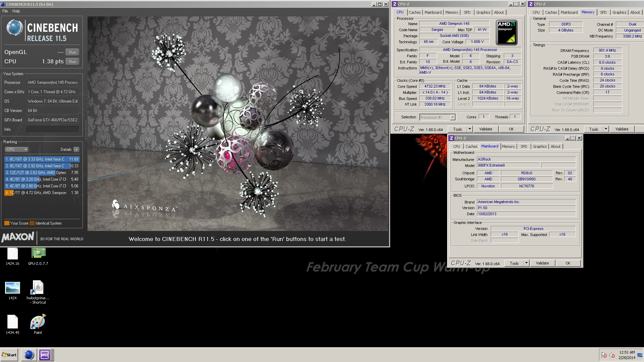The width and height of the screenshot is (644, 362).
Task: Select the 8C/16T @ 3.33 GHz ranking row
Action: 42,159
